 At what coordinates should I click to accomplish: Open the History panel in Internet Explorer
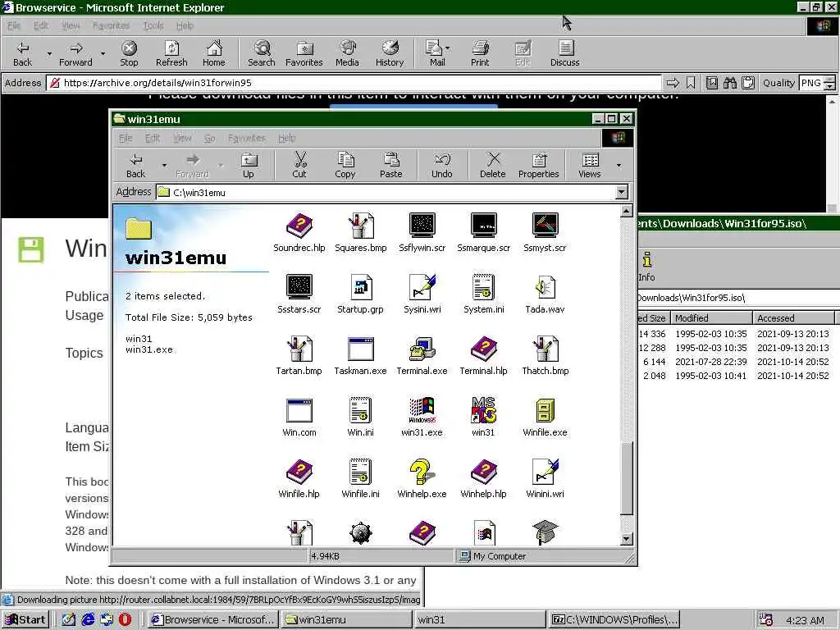point(390,53)
